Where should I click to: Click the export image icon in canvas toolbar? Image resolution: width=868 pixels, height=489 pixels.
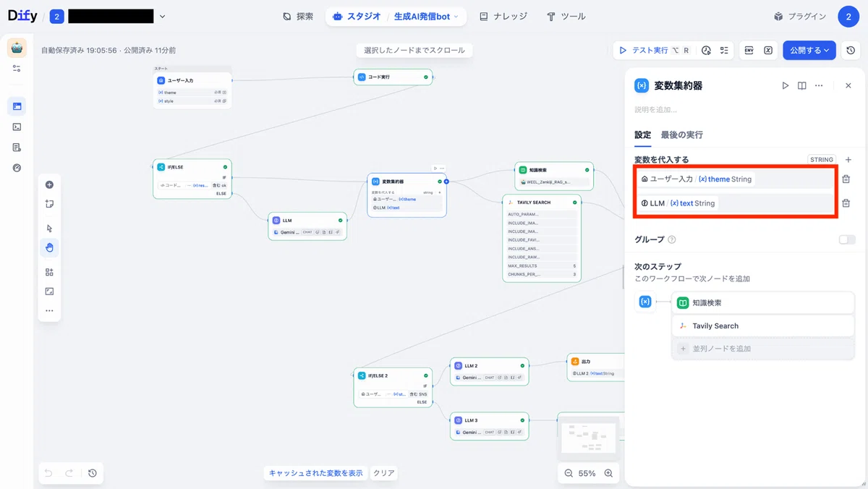pyautogui.click(x=49, y=292)
